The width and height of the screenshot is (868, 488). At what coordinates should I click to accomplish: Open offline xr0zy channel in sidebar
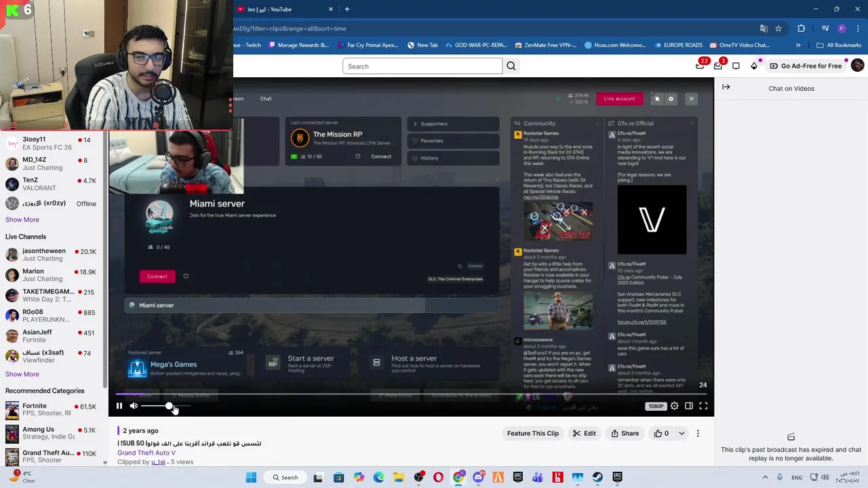click(x=51, y=203)
